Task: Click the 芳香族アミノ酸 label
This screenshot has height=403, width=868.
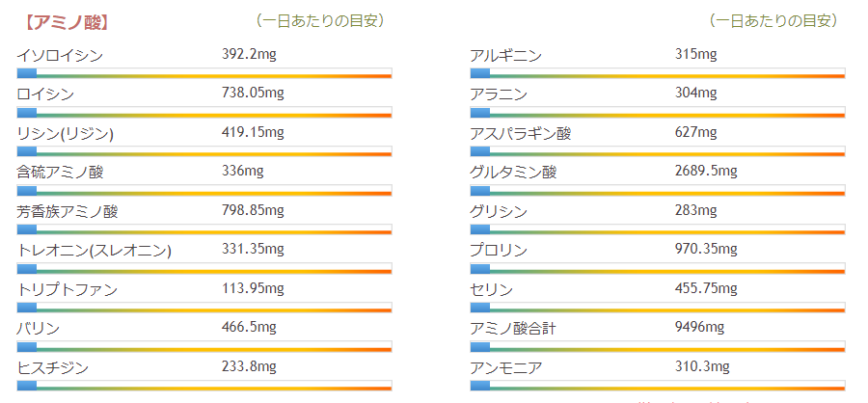Action: tap(68, 211)
